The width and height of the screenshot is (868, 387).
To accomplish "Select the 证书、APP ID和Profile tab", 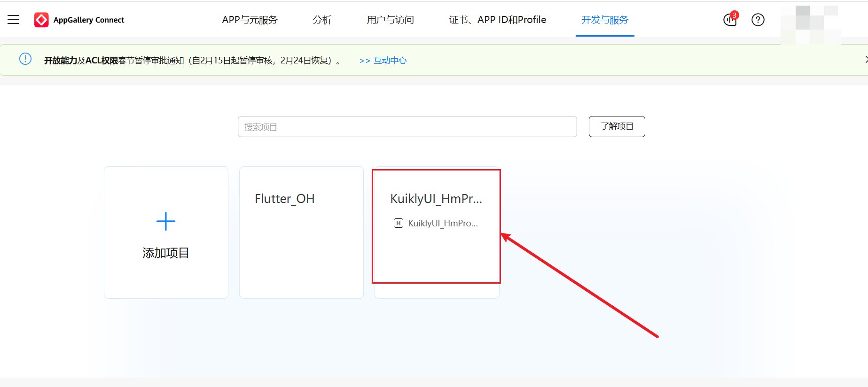I will (x=497, y=20).
